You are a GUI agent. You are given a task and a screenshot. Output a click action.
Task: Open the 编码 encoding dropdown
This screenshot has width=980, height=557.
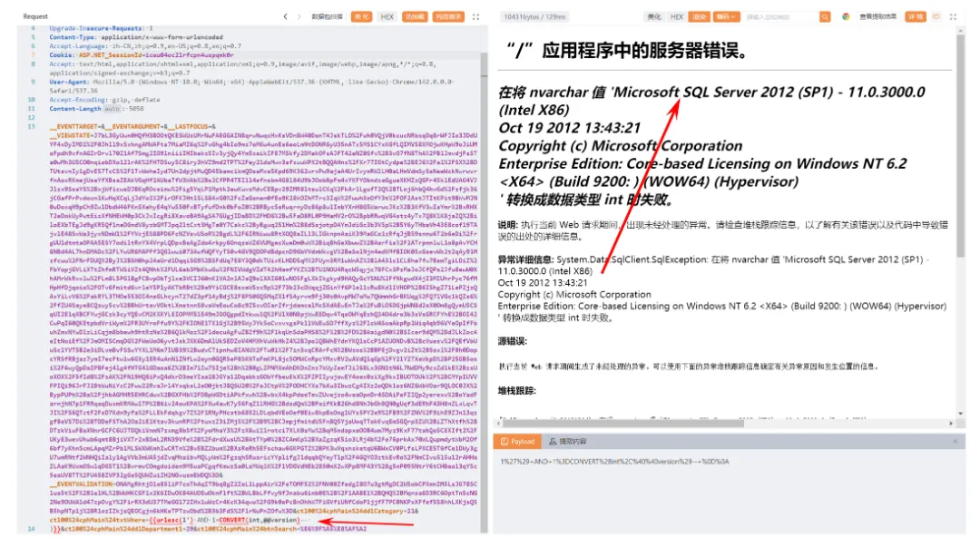pyautogui.click(x=726, y=15)
